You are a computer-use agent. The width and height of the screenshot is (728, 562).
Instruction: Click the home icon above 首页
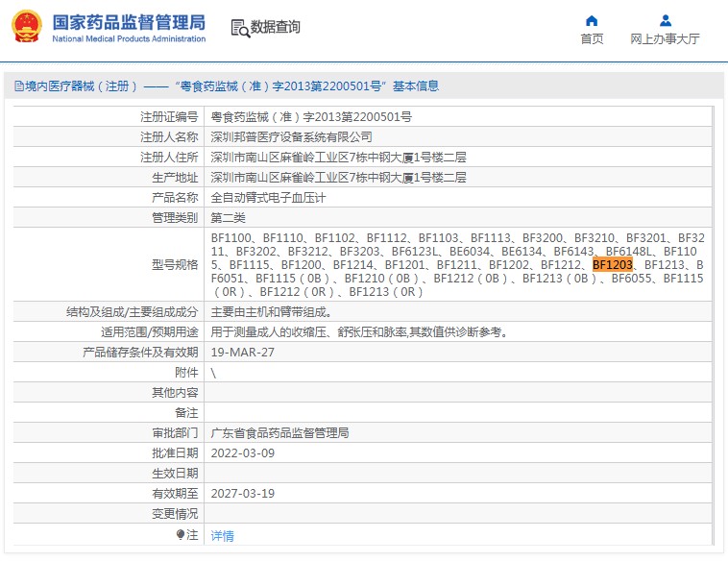[x=592, y=20]
